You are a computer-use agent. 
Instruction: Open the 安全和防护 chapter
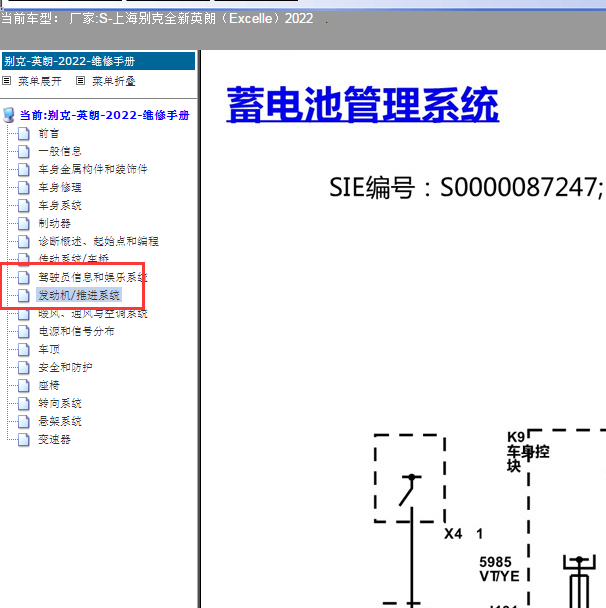click(x=65, y=368)
